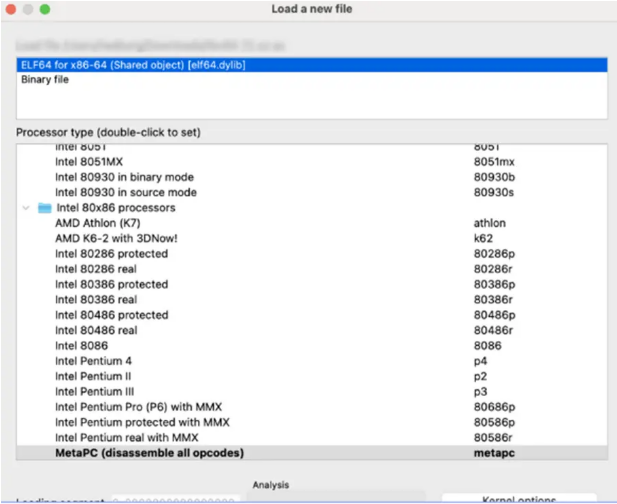The height and width of the screenshot is (504, 617).
Task: Select the Binary file loader option
Action: pyautogui.click(x=312, y=79)
